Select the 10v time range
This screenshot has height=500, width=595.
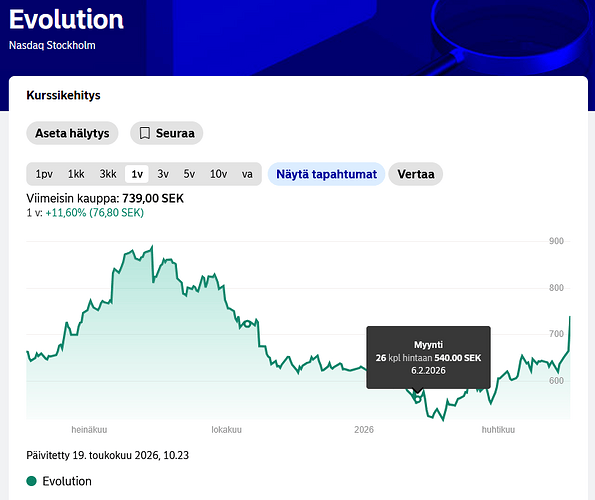coord(219,174)
